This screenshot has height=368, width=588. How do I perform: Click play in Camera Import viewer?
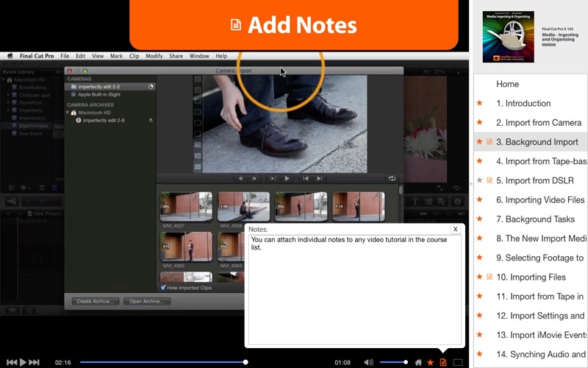pos(287,179)
